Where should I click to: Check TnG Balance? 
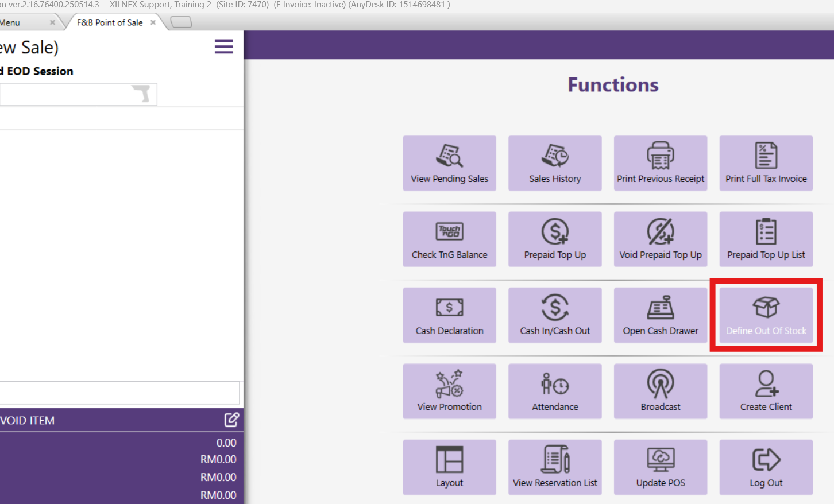pyautogui.click(x=449, y=239)
